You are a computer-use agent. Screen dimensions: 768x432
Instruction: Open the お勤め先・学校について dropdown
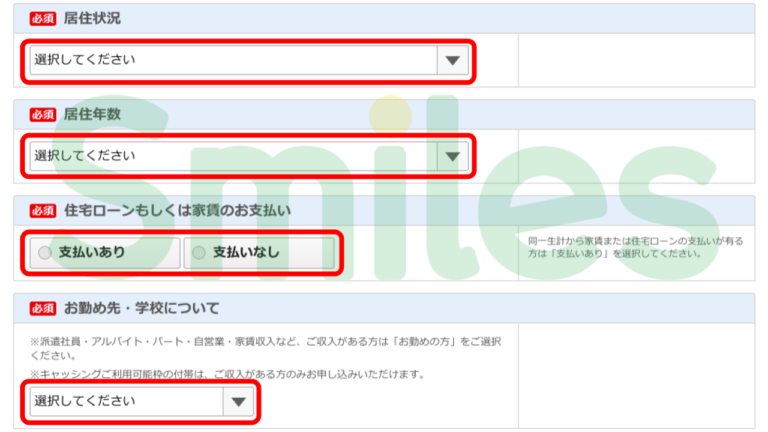tap(142, 402)
